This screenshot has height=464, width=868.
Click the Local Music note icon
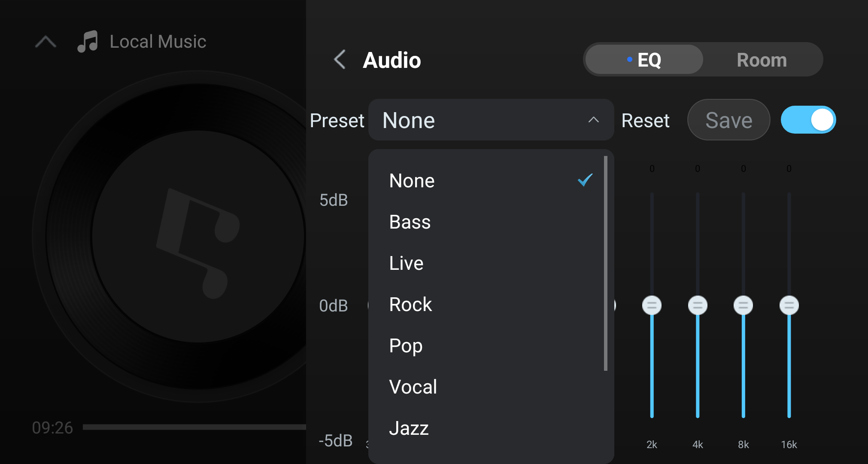(88, 42)
